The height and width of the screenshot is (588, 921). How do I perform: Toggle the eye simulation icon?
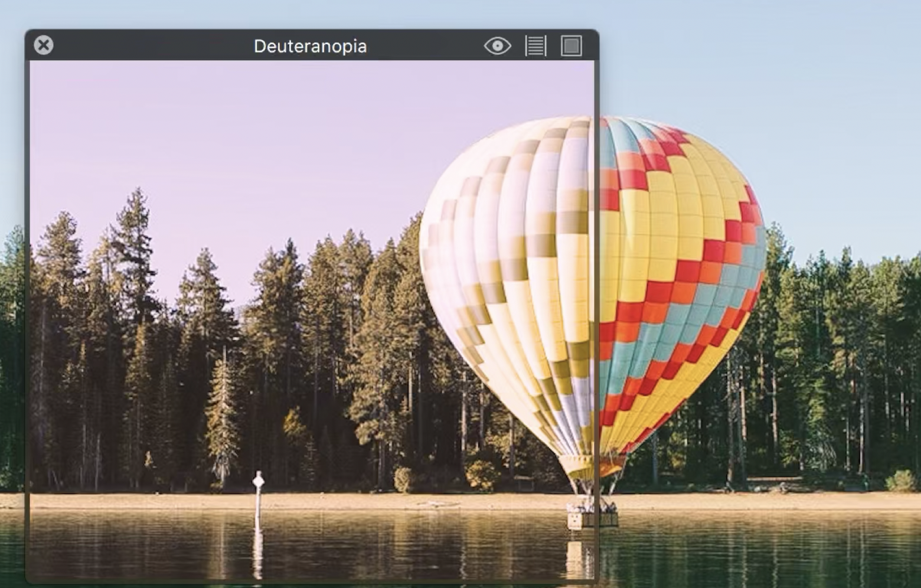pos(498,45)
